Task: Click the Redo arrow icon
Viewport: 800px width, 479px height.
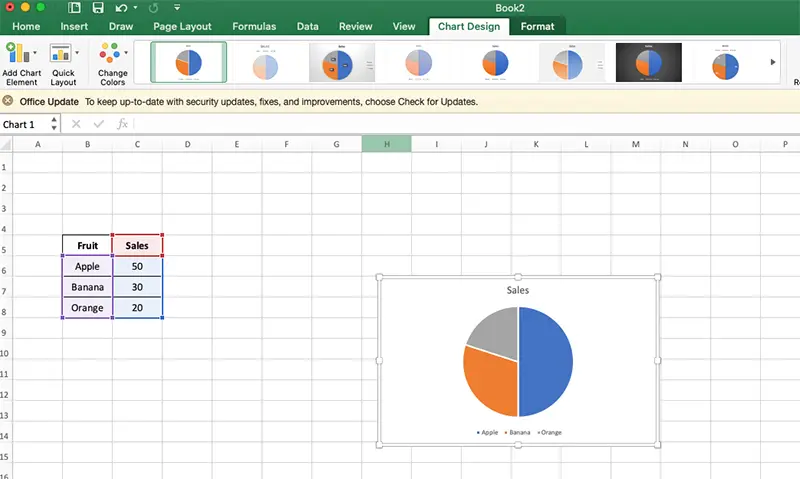Action: 153,8
